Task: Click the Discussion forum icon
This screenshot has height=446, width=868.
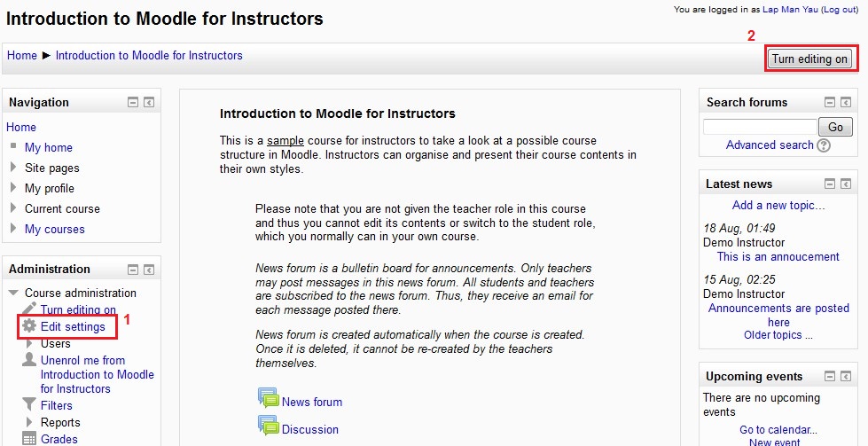Action: [x=267, y=426]
